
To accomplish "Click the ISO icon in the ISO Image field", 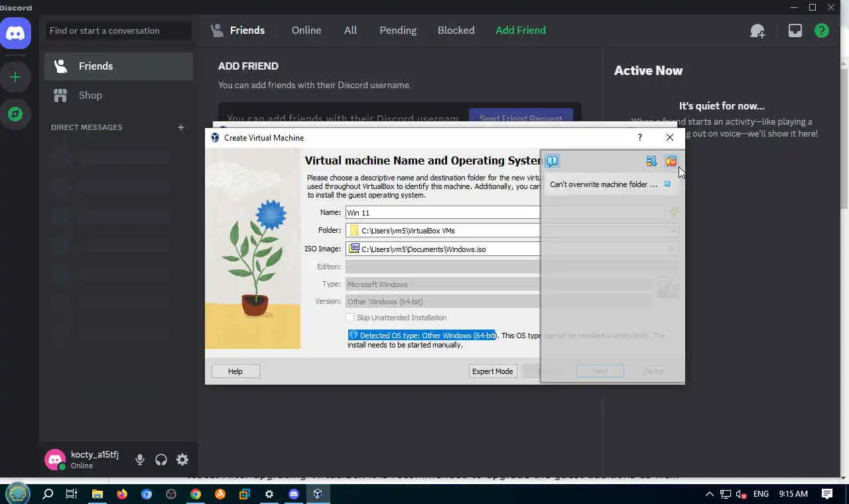I will [x=354, y=248].
